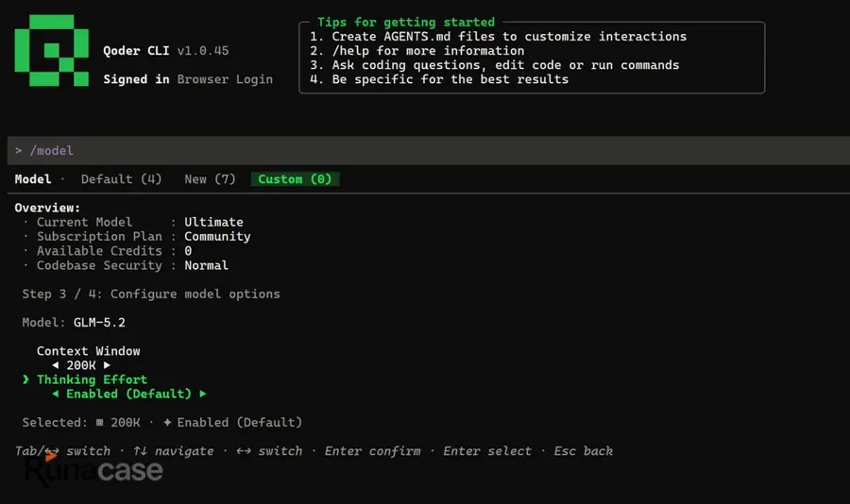Select the Custom (0) tab
850x504 pixels.
[295, 178]
